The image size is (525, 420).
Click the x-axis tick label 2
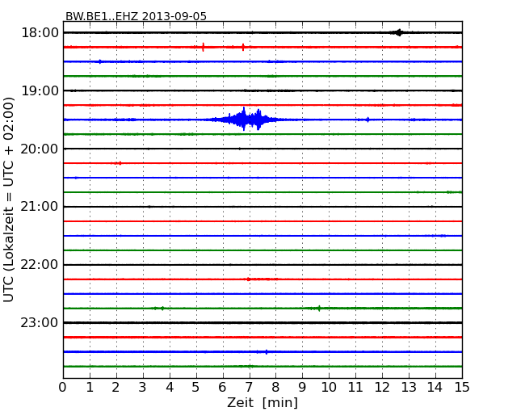pos(115,387)
